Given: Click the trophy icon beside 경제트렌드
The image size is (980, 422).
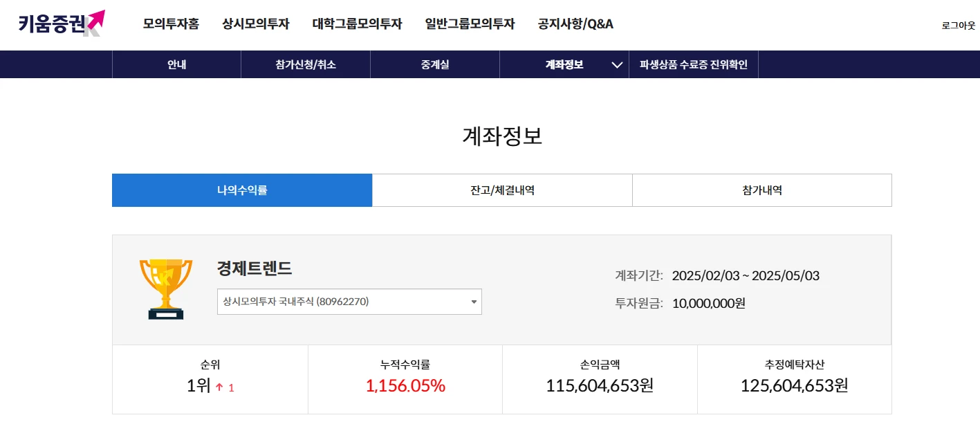Looking at the screenshot, I should (x=166, y=286).
